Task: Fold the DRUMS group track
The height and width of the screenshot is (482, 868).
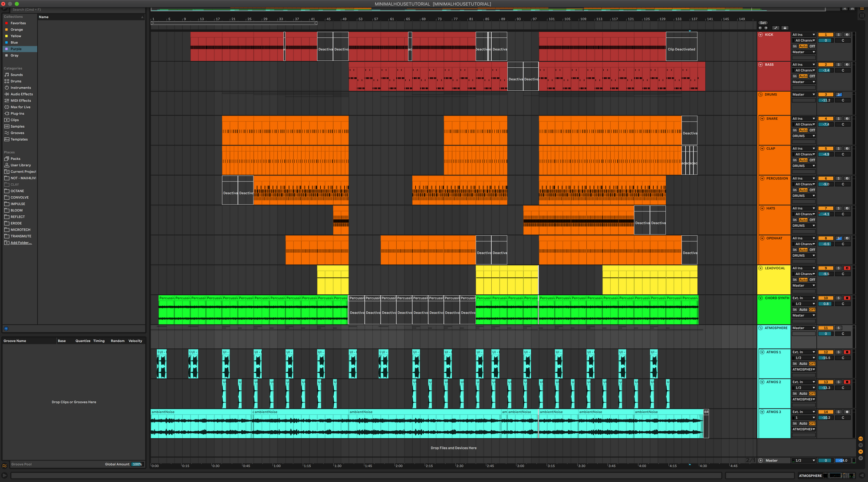Action: pyautogui.click(x=760, y=95)
